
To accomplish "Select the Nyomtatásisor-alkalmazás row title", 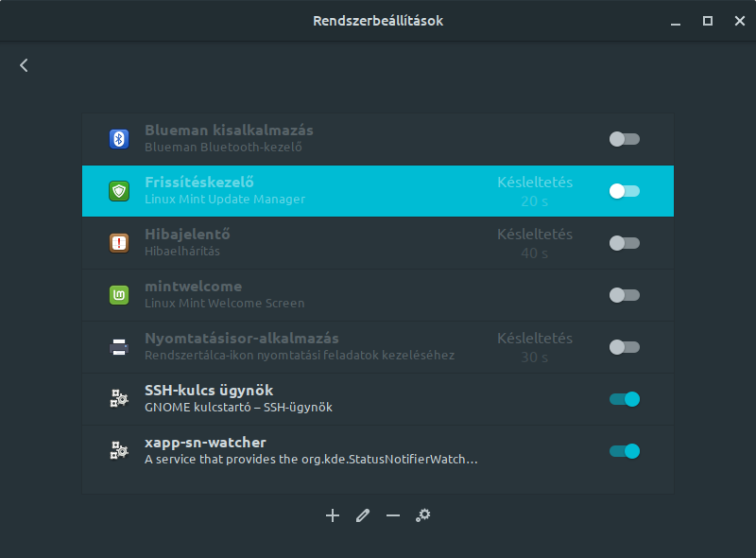I will [x=242, y=339].
